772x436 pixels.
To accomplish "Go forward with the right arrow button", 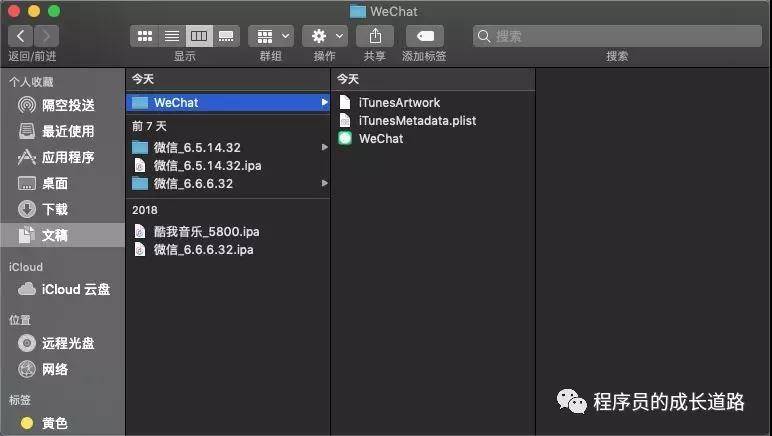I will pyautogui.click(x=46, y=36).
